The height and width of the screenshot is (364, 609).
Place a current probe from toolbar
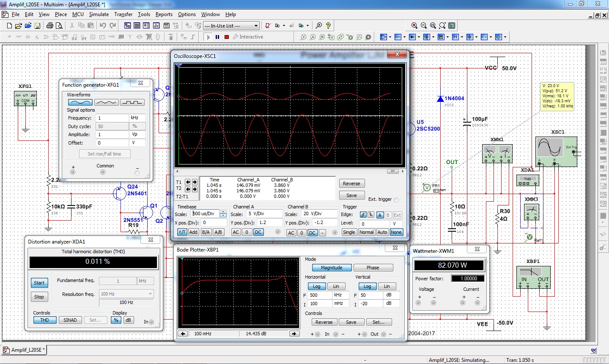pyautogui.click(x=313, y=37)
